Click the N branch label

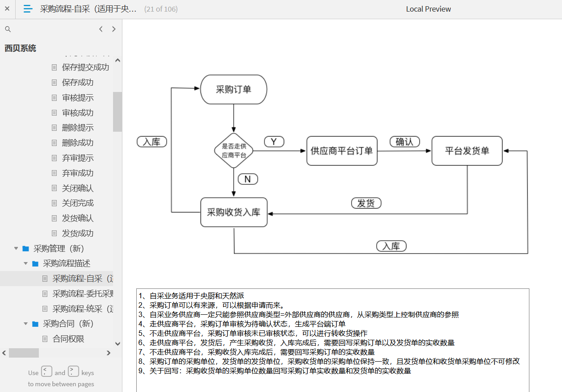248,179
